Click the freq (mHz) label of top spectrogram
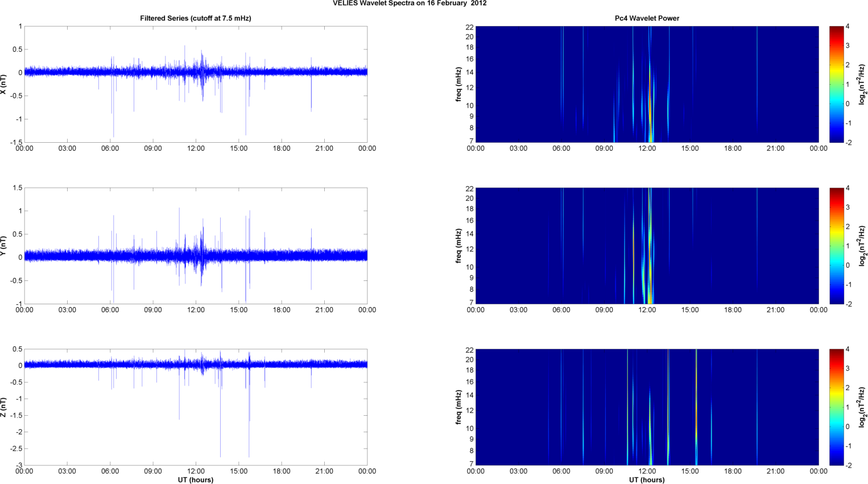 coord(458,84)
